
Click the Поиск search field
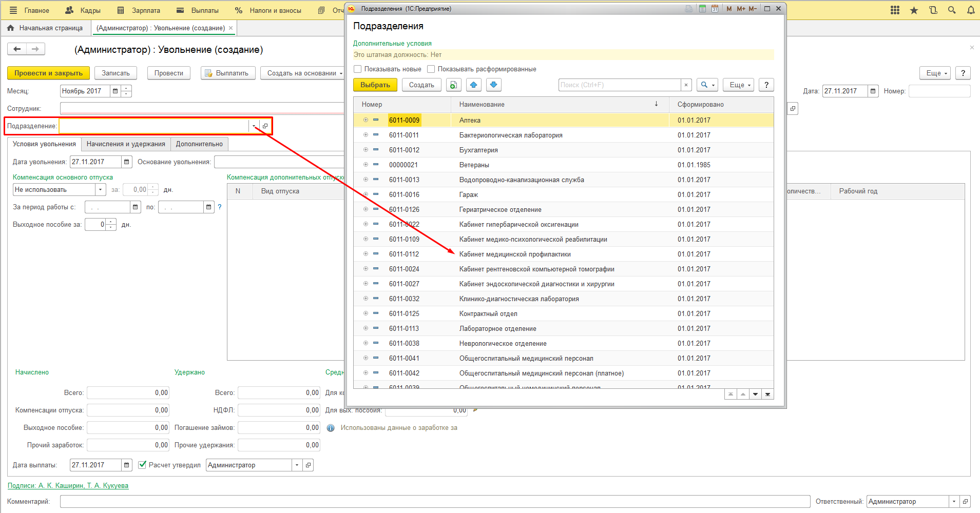coord(619,85)
